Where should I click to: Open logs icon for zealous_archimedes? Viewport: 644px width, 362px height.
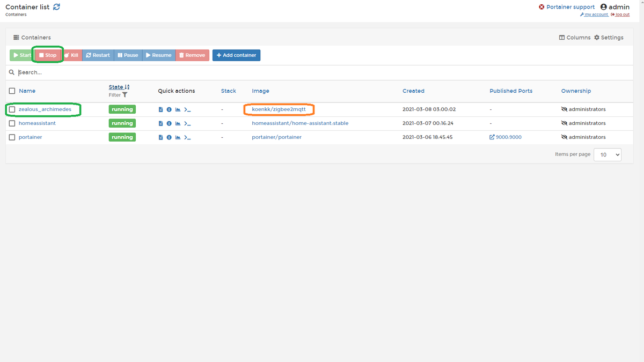coord(160,109)
